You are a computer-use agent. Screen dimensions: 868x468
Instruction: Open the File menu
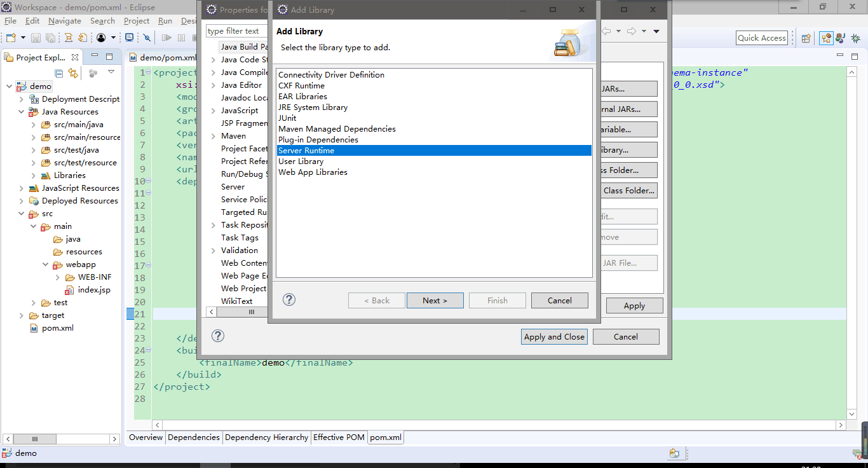coord(10,20)
